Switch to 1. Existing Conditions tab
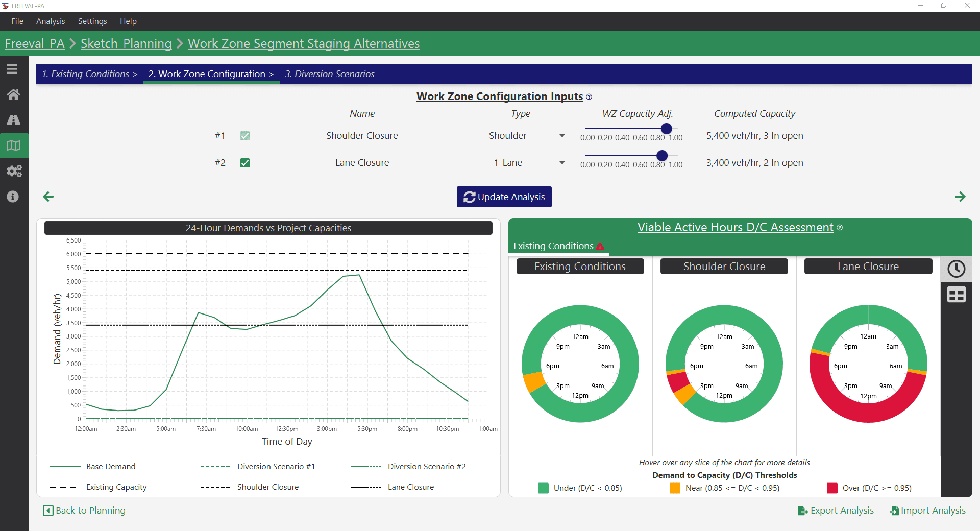 90,74
